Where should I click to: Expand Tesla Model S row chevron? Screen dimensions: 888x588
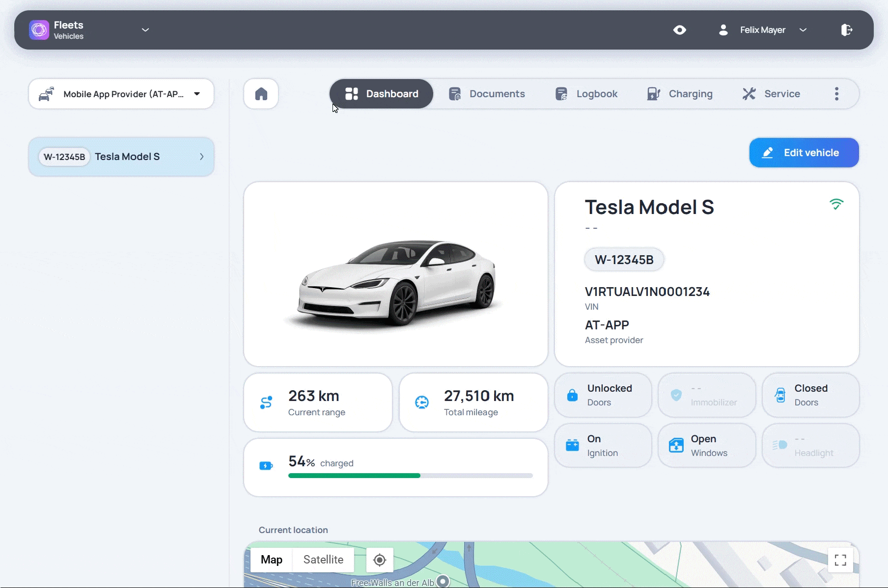(201, 157)
